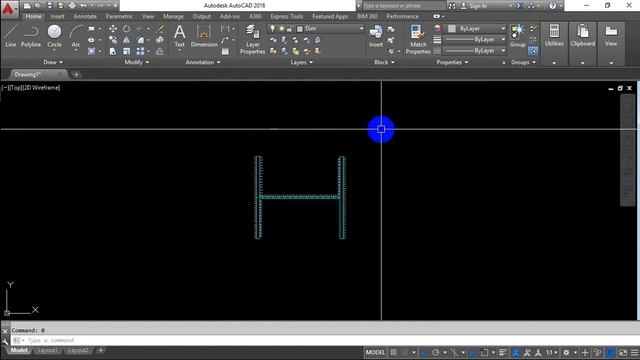The image size is (640, 360).
Task: Select the Polyline tool
Action: tap(31, 36)
